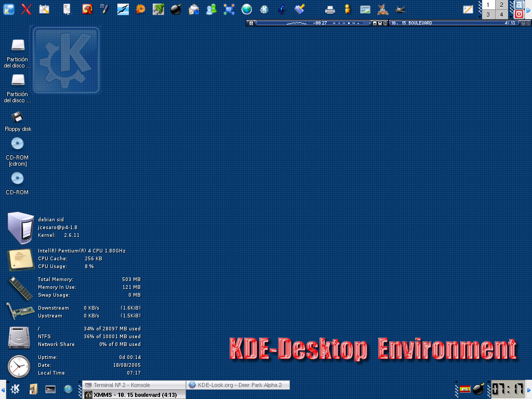Viewport: 532px width, 399px height.
Task: Open the K menu in bottom panel
Action: pos(15,389)
